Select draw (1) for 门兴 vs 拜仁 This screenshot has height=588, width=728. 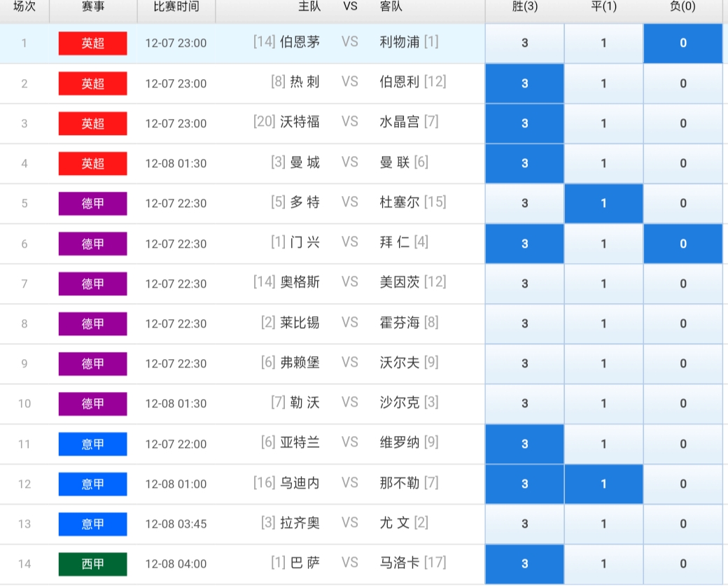point(603,244)
